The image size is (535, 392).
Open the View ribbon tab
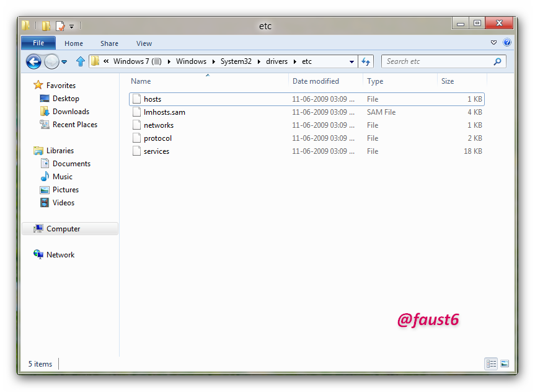[144, 43]
